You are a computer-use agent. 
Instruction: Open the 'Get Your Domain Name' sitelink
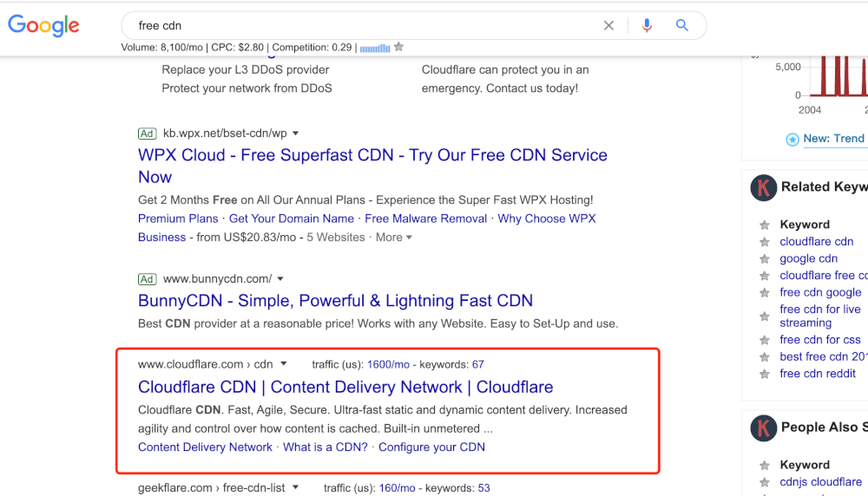[x=291, y=219]
